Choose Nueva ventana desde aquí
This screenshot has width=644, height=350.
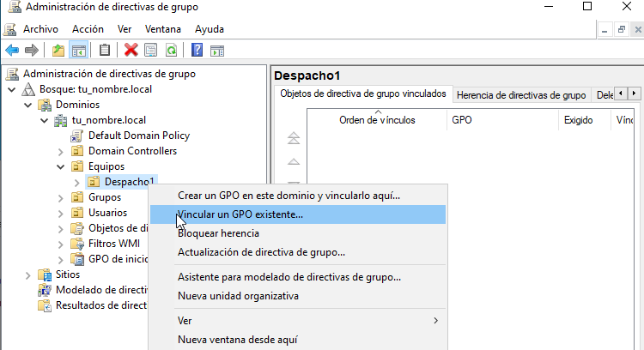tap(298, 340)
